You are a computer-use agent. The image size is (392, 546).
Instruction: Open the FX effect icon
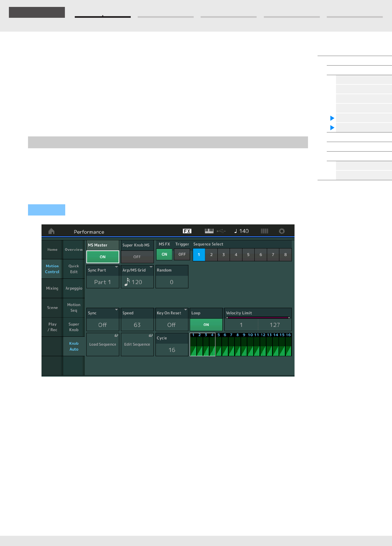click(x=187, y=231)
